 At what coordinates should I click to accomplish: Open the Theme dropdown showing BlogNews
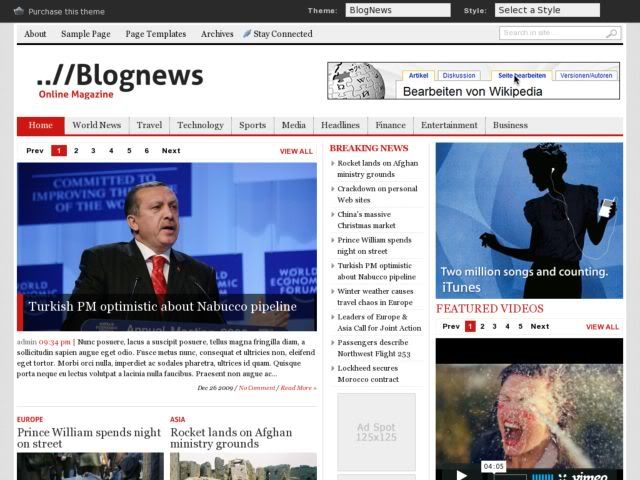[398, 10]
